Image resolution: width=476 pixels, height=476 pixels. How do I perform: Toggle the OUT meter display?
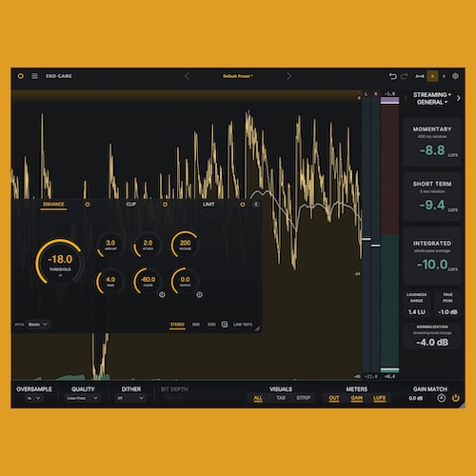point(334,398)
